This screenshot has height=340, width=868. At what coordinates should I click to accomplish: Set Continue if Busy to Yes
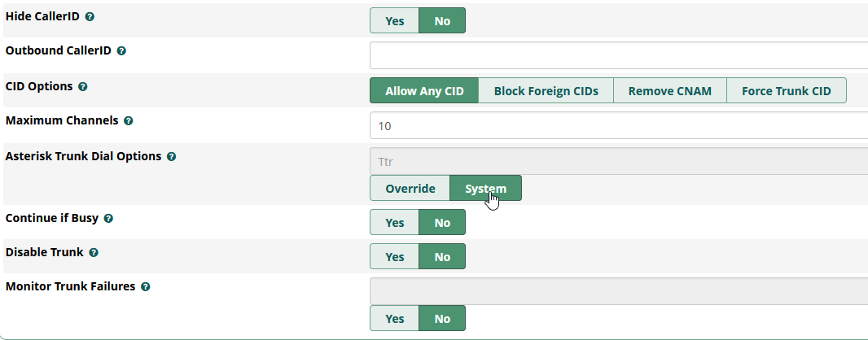pyautogui.click(x=395, y=222)
